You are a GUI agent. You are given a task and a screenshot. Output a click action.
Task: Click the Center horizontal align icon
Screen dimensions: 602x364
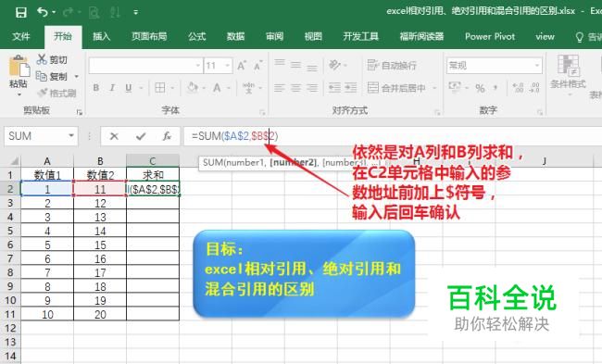(295, 88)
